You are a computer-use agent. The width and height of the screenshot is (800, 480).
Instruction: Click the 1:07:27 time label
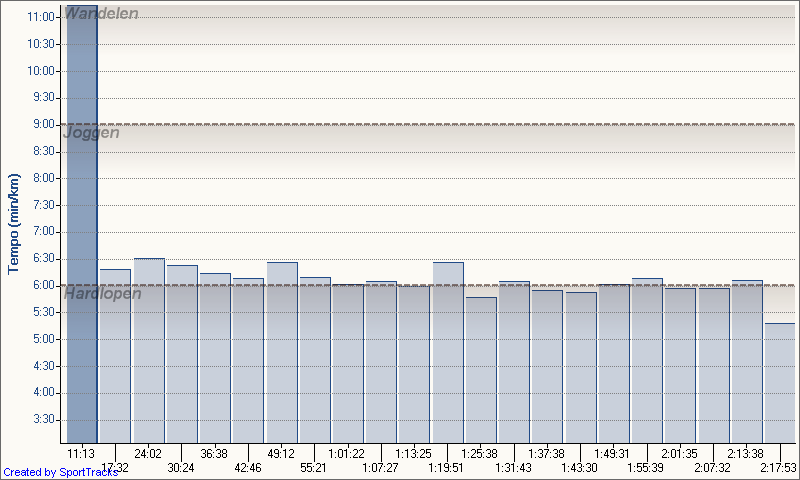coord(380,468)
